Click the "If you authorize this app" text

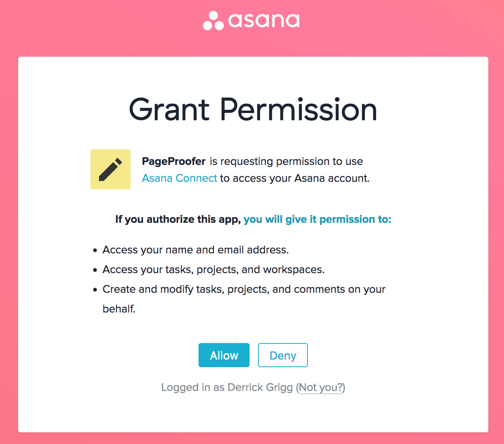[x=178, y=219]
